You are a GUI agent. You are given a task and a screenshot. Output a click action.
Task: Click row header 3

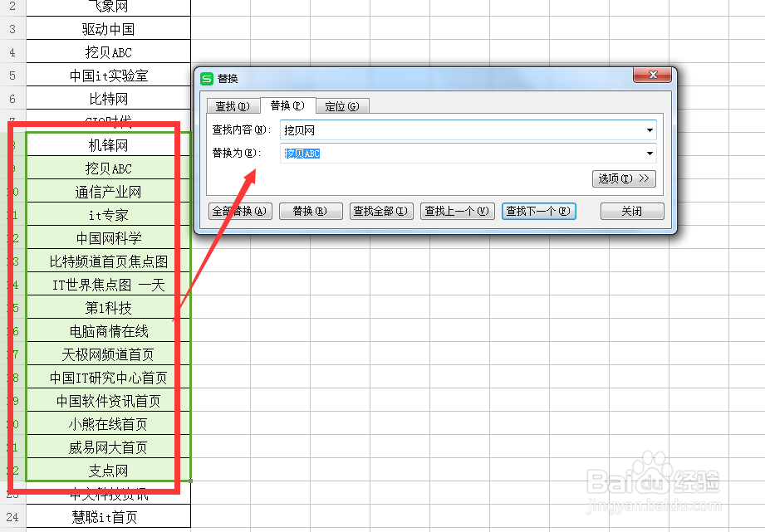12,28
